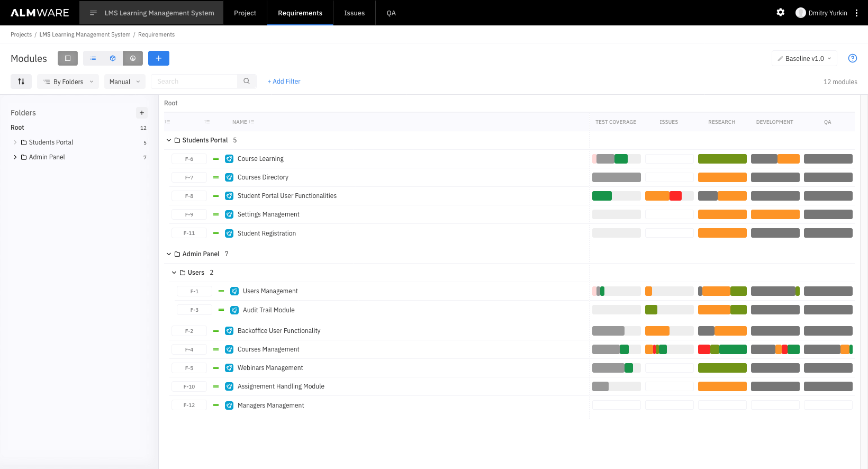Click the blue add module plus button

pos(159,58)
